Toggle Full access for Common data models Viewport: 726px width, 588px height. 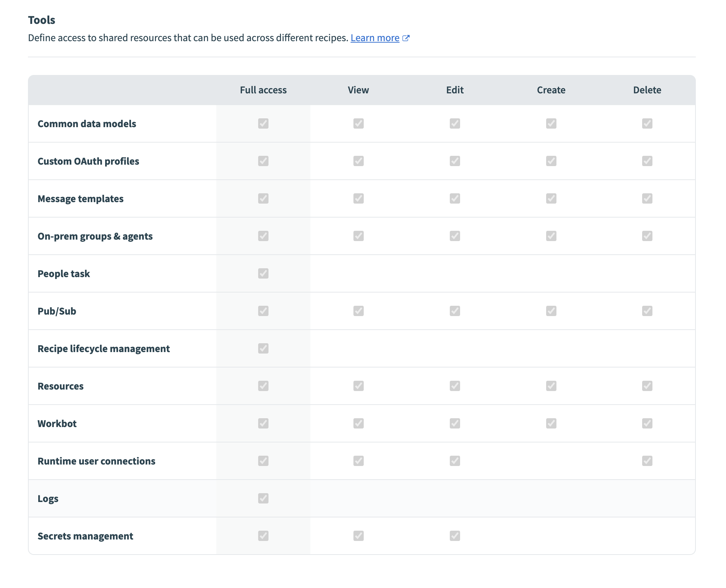point(263,123)
